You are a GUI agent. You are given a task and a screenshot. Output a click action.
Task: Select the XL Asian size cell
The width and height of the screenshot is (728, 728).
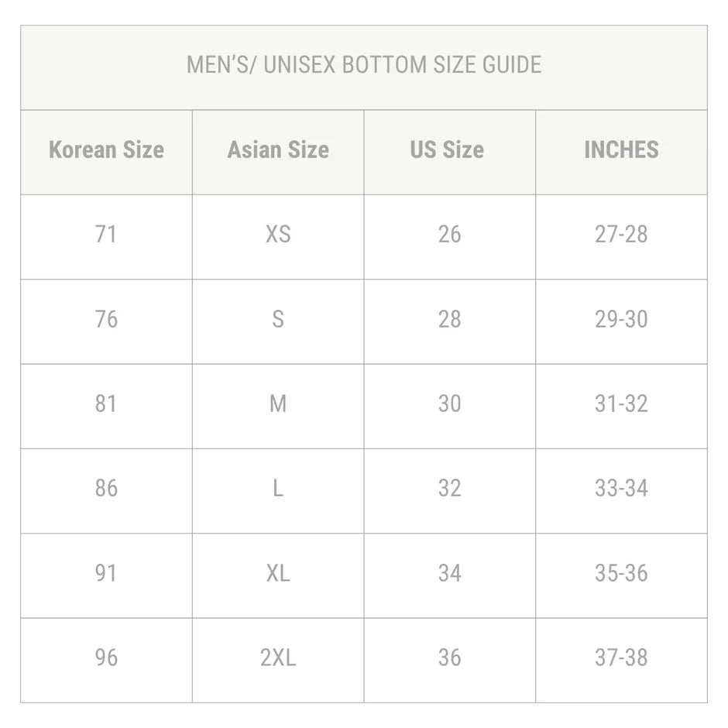point(278,573)
